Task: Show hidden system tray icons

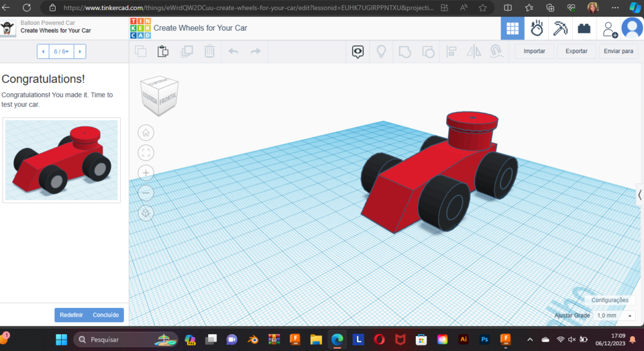Action: click(530, 340)
